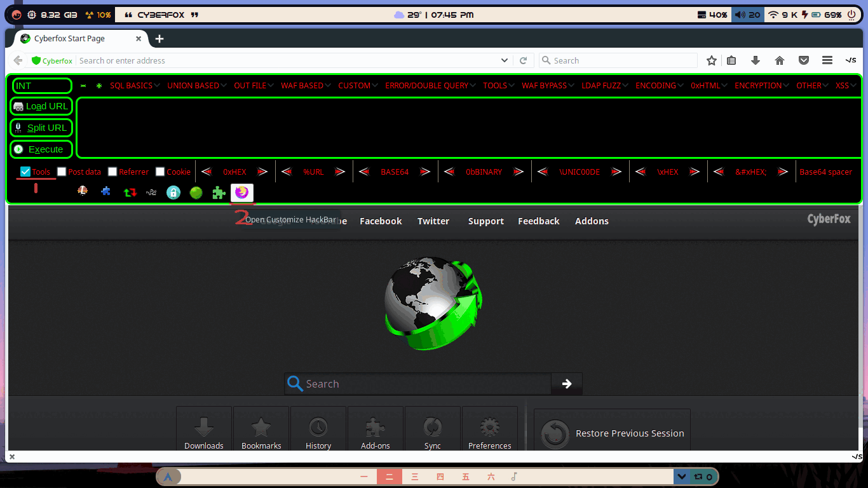This screenshot has width=868, height=488.
Task: Click right arrow beside \xHEX
Action: (695, 172)
